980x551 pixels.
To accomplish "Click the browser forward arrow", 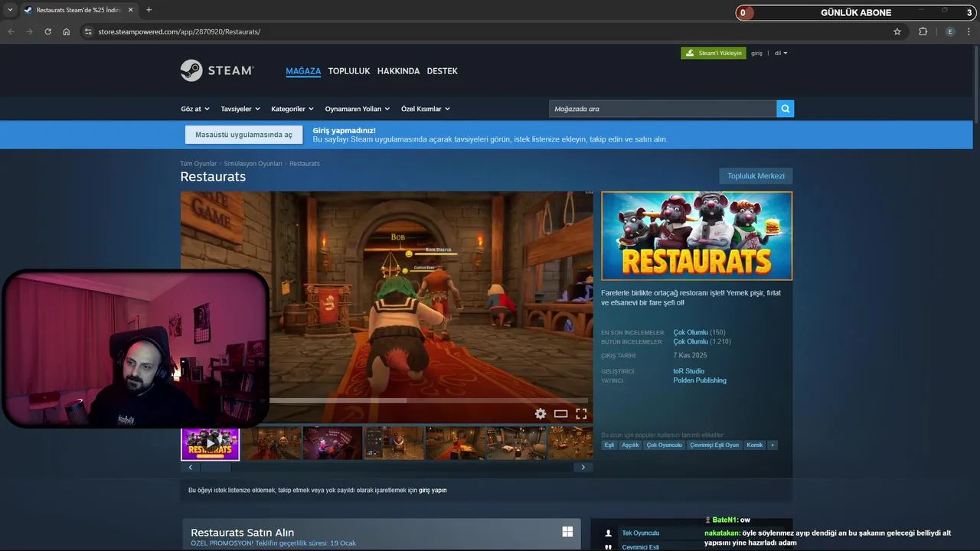I will point(29,31).
